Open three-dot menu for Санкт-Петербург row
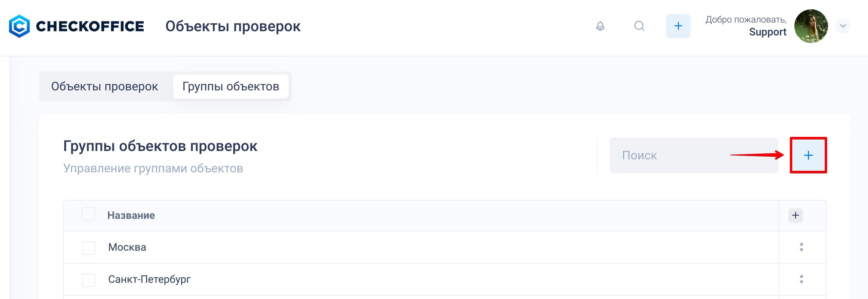 pos(801,279)
